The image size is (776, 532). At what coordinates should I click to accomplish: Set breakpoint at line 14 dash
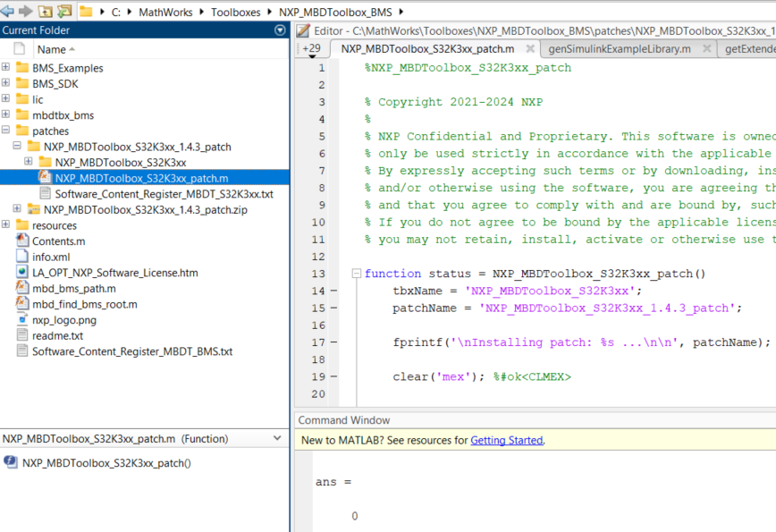(x=333, y=291)
